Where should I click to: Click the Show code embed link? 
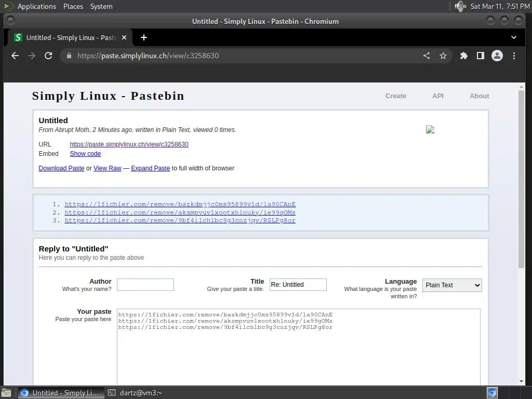(85, 154)
